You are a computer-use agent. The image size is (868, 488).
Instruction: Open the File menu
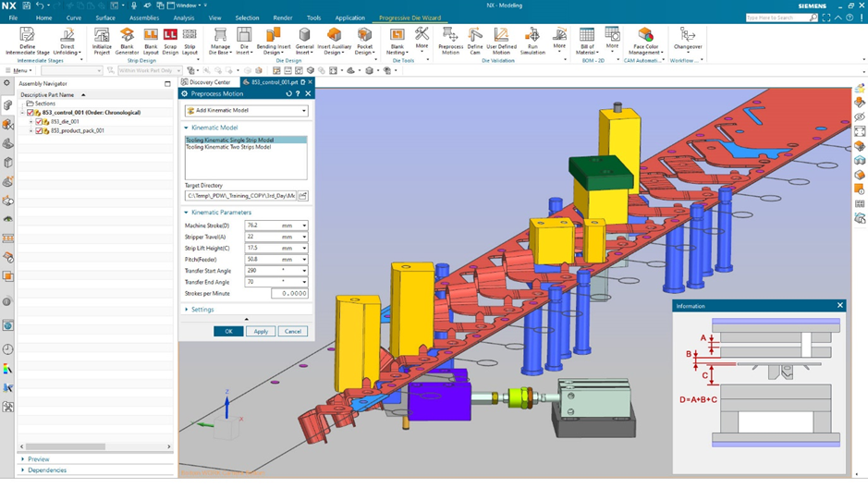tap(13, 18)
